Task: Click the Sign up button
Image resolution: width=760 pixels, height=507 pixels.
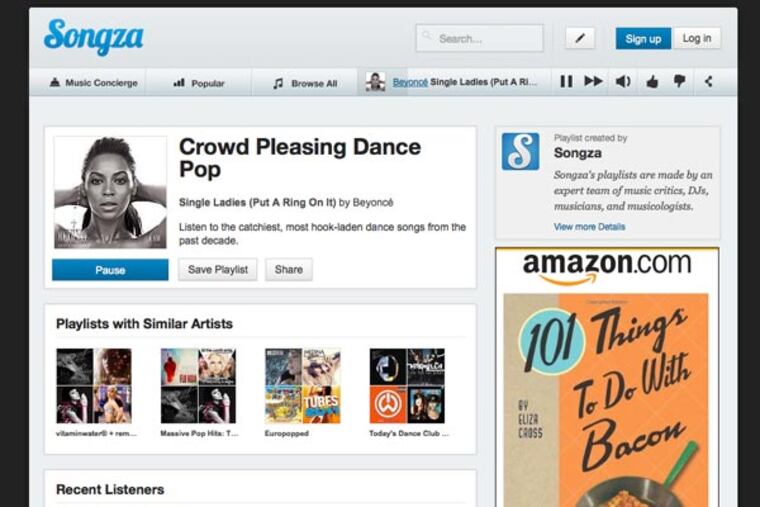Action: (643, 38)
